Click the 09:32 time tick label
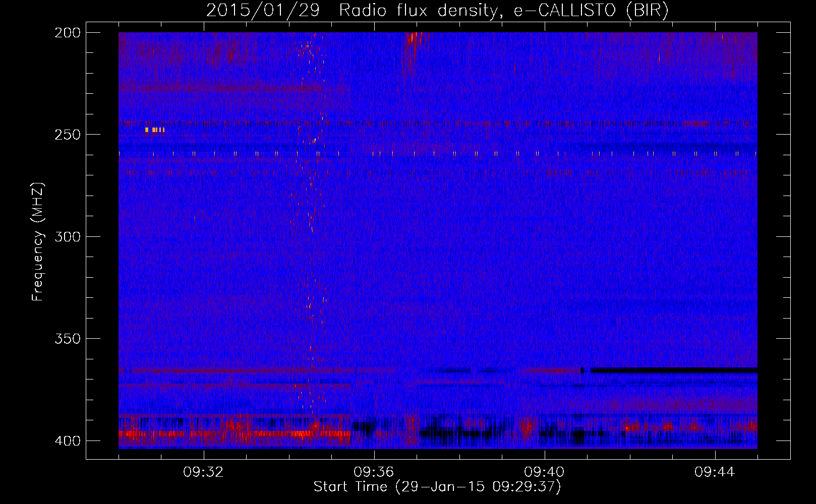 [x=204, y=472]
